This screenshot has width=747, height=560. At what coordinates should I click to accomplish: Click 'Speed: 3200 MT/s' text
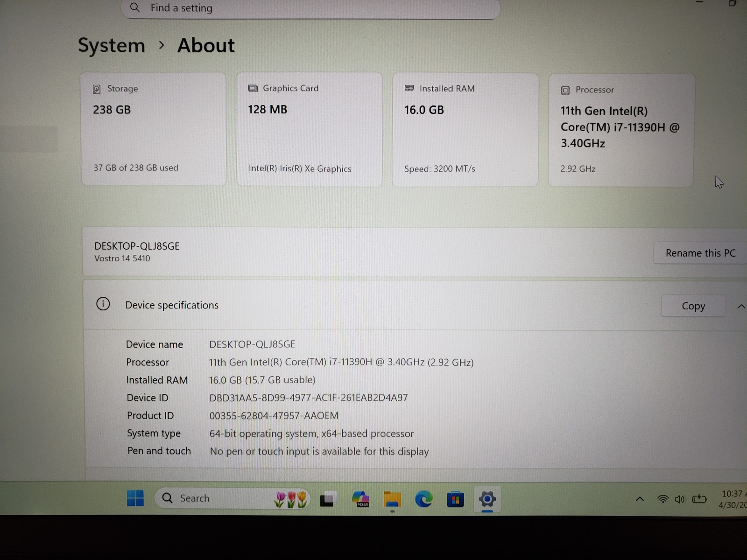coord(440,169)
